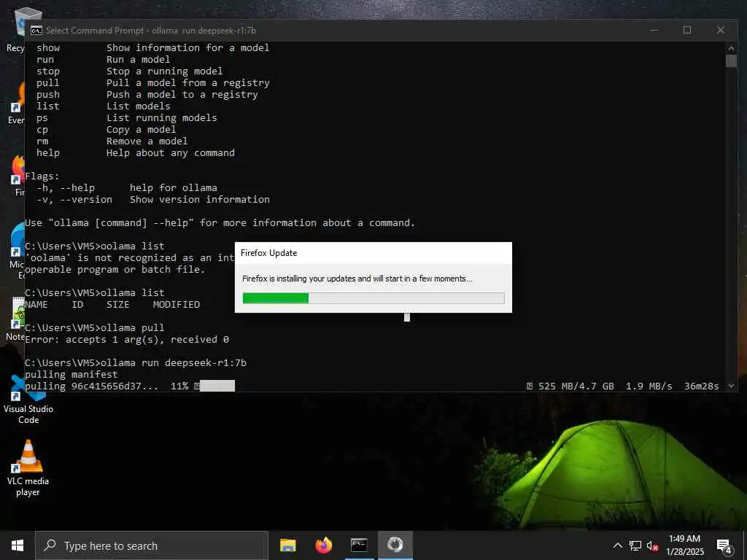Click the console scrollbar up arrow
Screen dimensions: 747x560
731,48
